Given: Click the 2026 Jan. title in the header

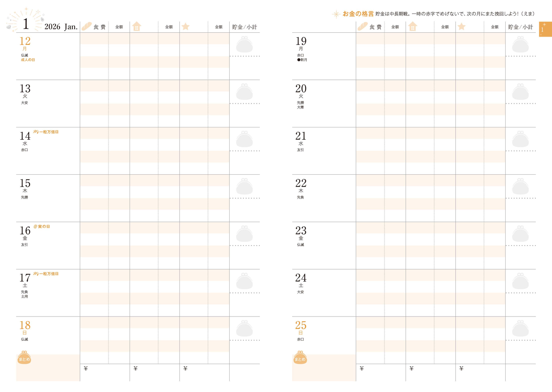Looking at the screenshot, I should tap(61, 27).
